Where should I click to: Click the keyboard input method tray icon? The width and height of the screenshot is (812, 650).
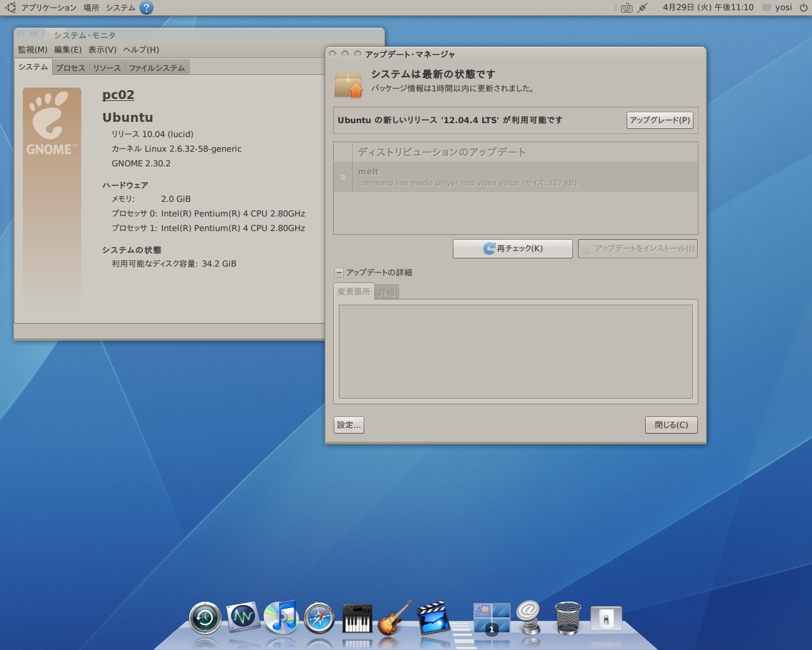pyautogui.click(x=627, y=8)
